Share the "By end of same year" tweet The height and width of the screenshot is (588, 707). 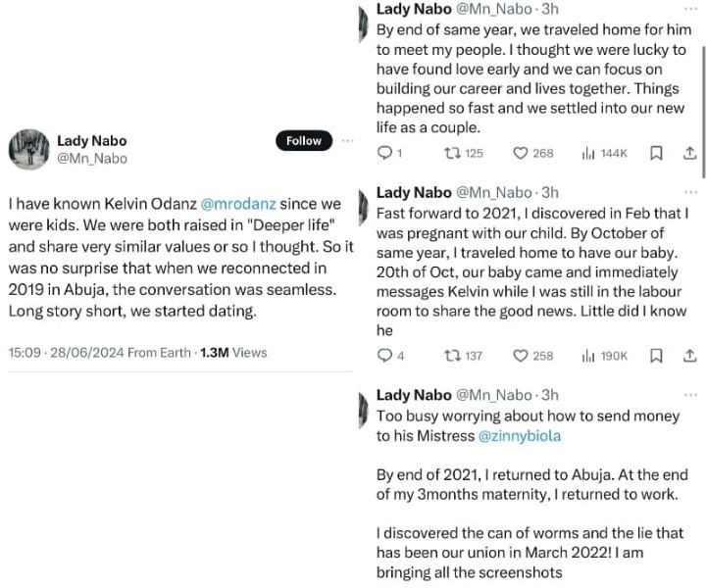(x=689, y=153)
